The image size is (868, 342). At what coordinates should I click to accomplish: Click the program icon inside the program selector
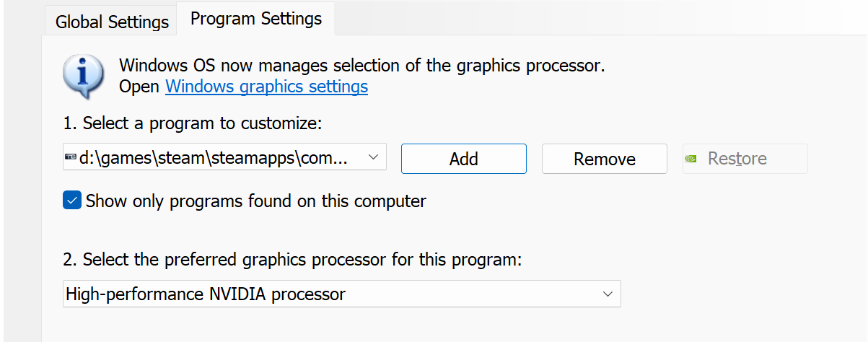pyautogui.click(x=71, y=158)
